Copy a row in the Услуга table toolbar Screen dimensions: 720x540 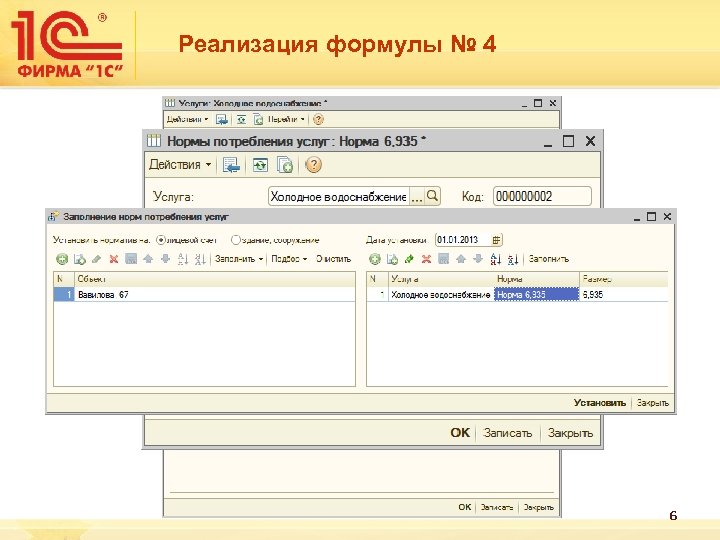click(392, 259)
